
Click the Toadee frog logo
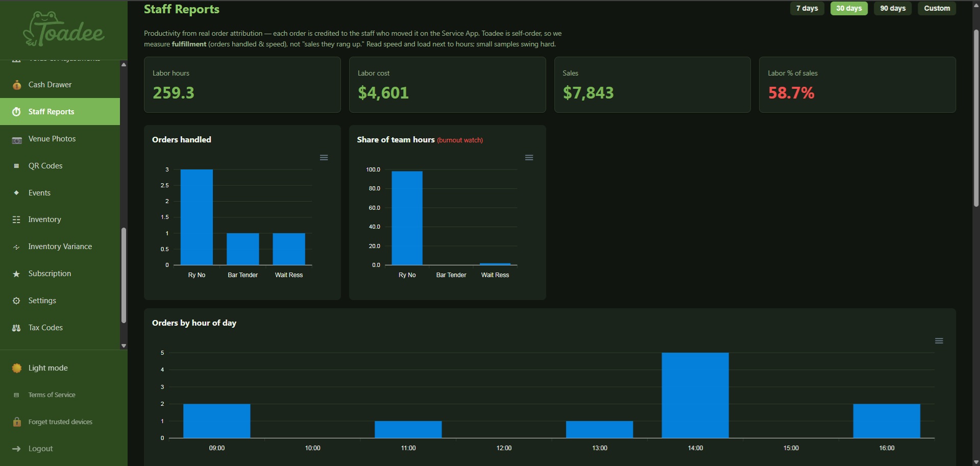[63, 29]
